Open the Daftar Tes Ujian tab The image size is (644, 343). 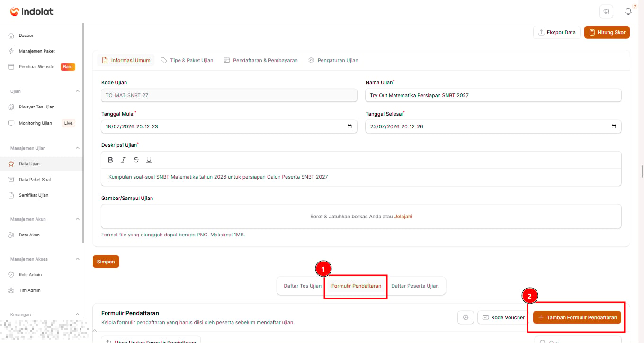(x=303, y=286)
